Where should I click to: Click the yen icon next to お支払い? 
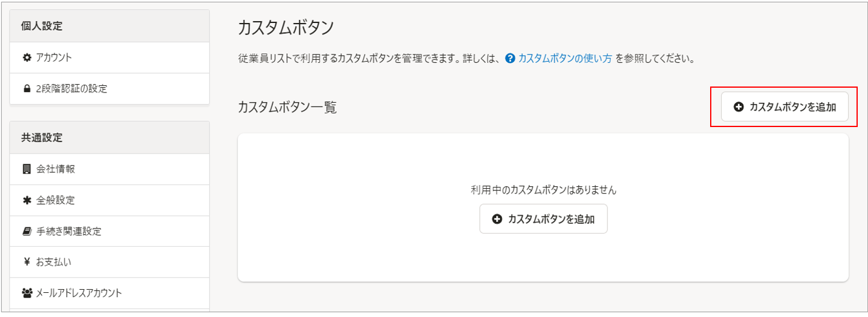[27, 262]
